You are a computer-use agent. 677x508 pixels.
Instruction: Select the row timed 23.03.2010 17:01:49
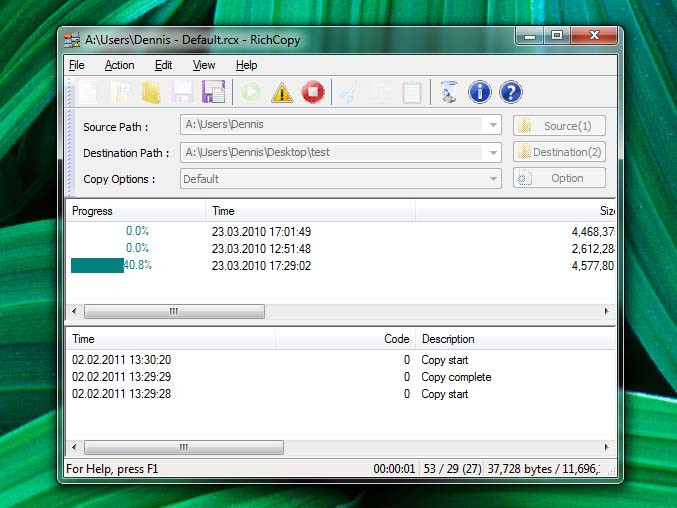pyautogui.click(x=341, y=232)
